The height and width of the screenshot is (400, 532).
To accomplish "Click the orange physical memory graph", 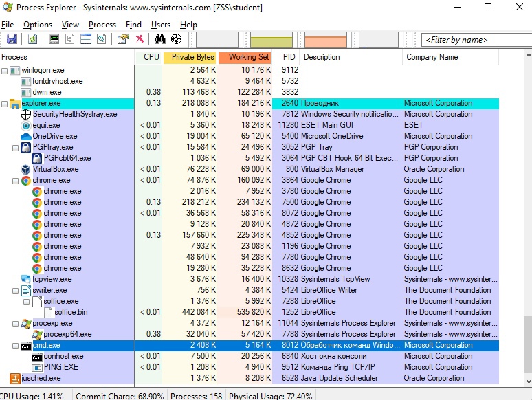I will click(x=326, y=40).
